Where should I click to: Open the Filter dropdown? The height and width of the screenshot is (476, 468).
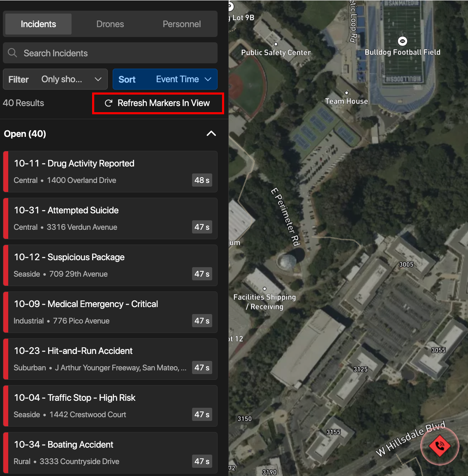pos(55,79)
